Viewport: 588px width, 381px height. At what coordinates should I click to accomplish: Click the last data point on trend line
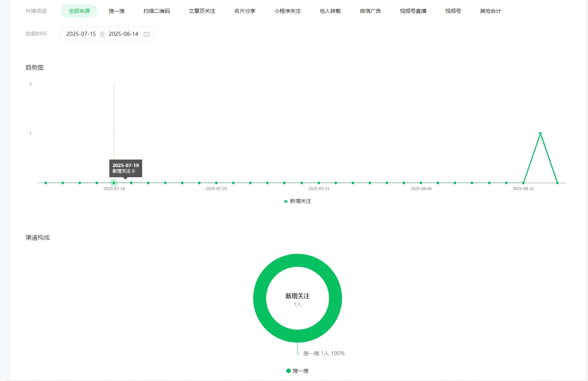557,183
